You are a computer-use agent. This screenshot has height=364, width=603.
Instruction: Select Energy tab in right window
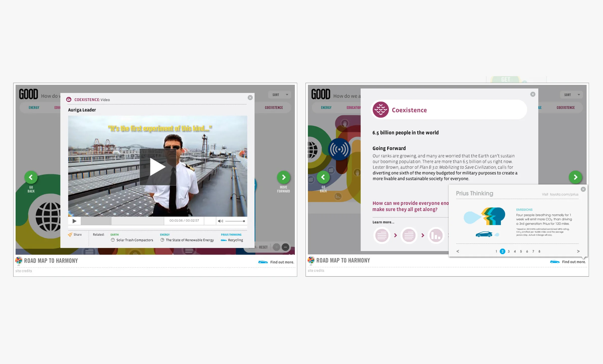(x=326, y=108)
